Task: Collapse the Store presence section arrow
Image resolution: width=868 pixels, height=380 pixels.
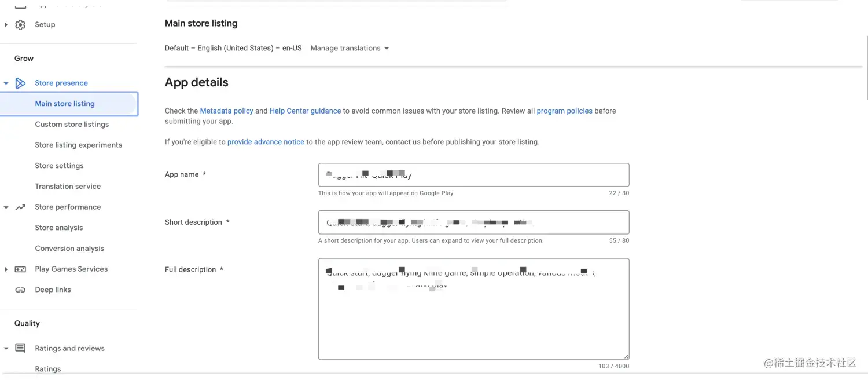Action: (6, 83)
